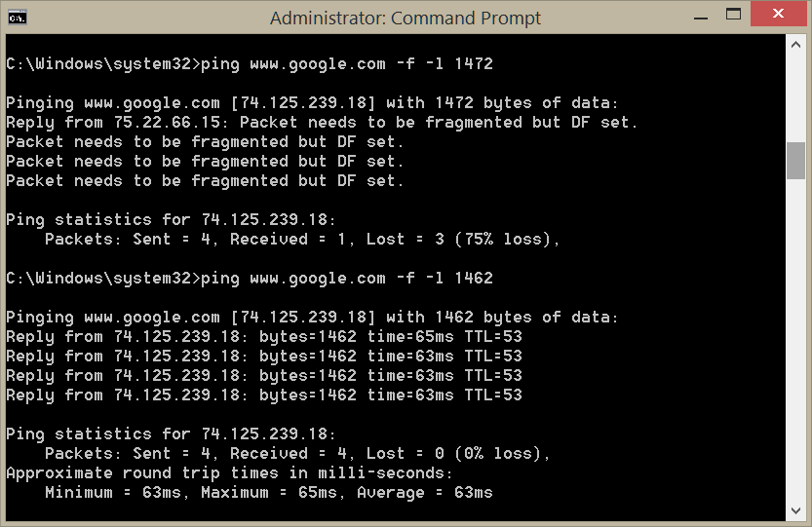Click the scrollbar track above the thumb
The height and width of the screenshot is (527, 812).
(x=795, y=97)
